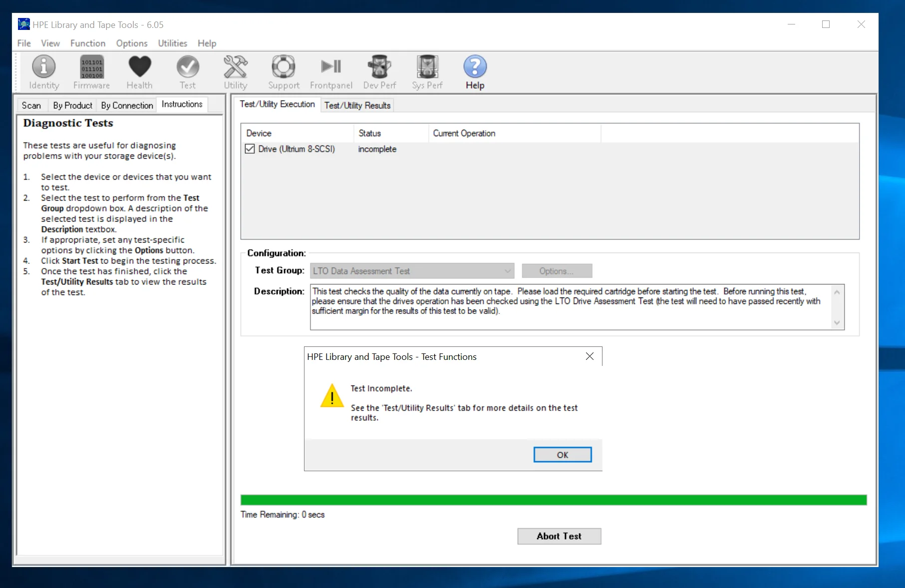Click the 'Diagnostic Tests' heading
Screen dimensions: 905x588
pos(68,123)
